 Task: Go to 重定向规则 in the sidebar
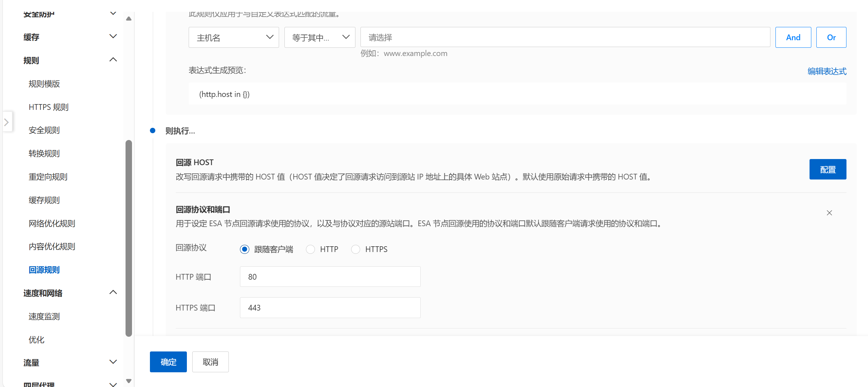(x=48, y=177)
